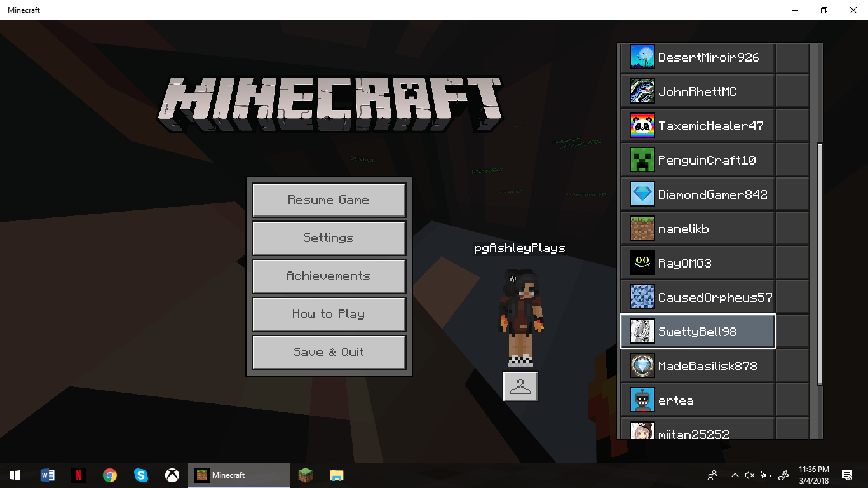
Task: Click ertea's robot avatar
Action: [x=642, y=400]
